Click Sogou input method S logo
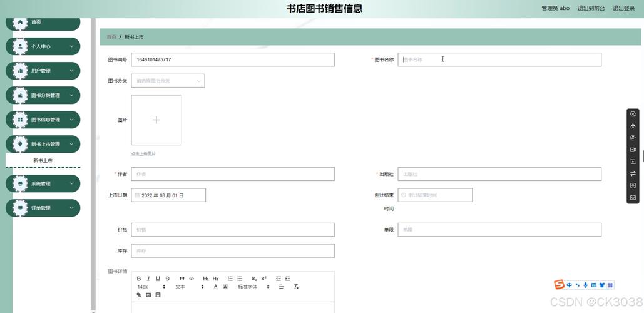644x313 pixels. pyautogui.click(x=559, y=284)
